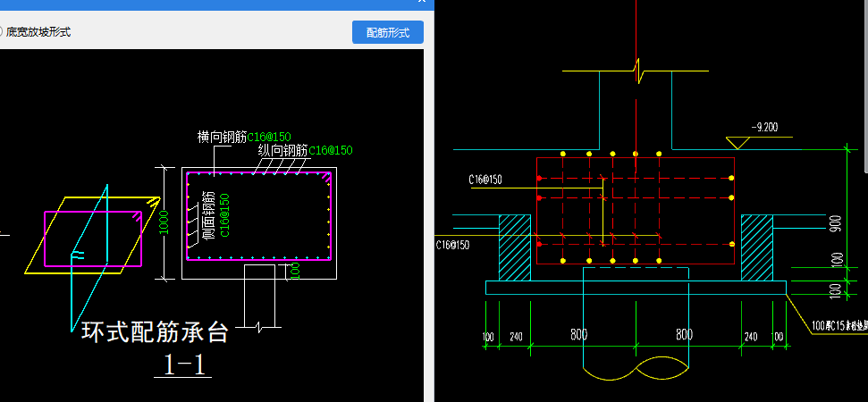Image resolution: width=868 pixels, height=402 pixels.
Task: Click the break-line symbol atop the column
Action: [636, 70]
